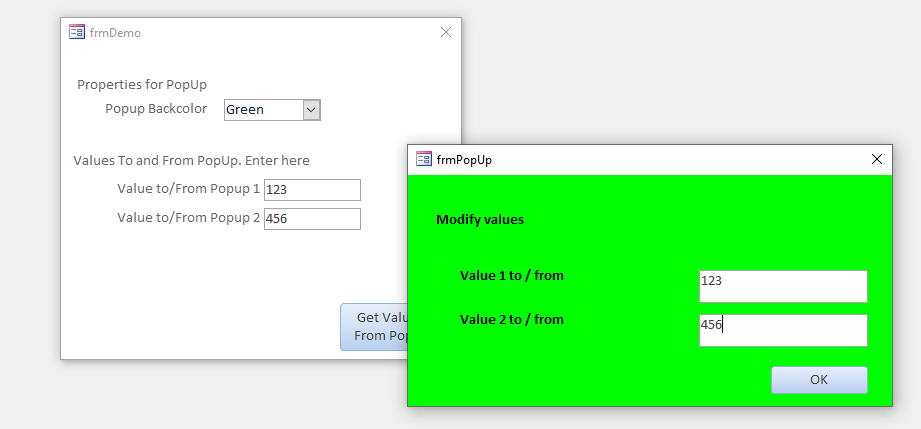Expand the Popup Backcolor dropdown arrow
The image size is (921, 429).
(x=311, y=110)
